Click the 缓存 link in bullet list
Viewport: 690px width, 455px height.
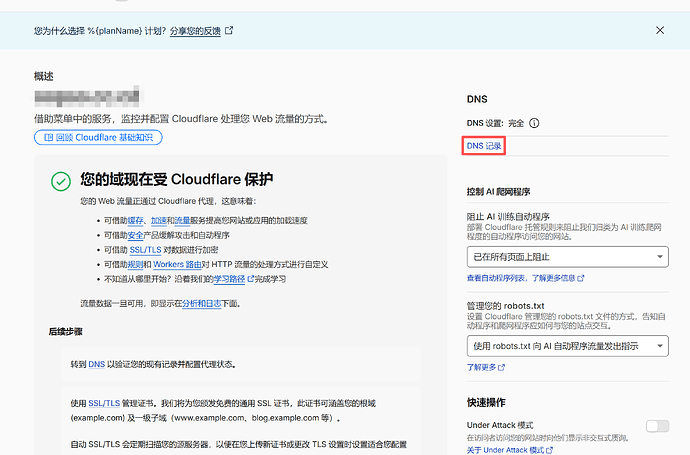click(136, 220)
